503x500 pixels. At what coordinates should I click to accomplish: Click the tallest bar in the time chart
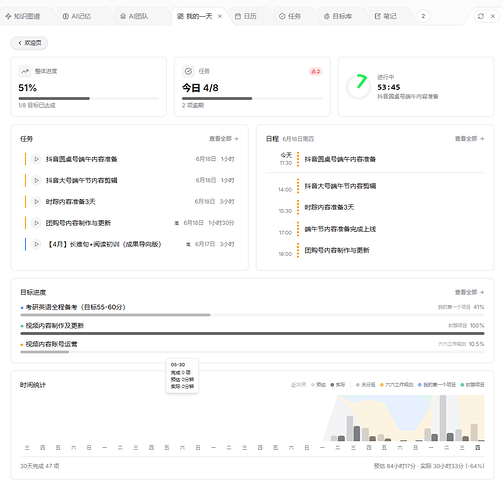tap(443, 418)
